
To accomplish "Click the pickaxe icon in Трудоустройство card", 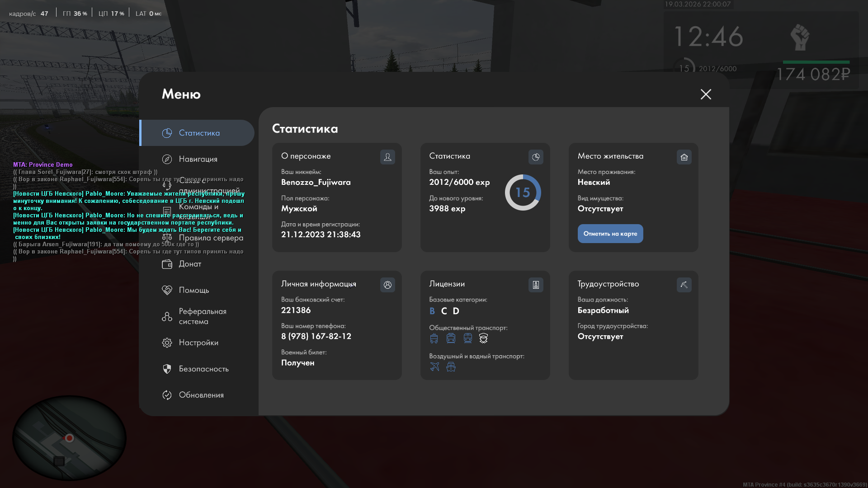I will coord(684,285).
